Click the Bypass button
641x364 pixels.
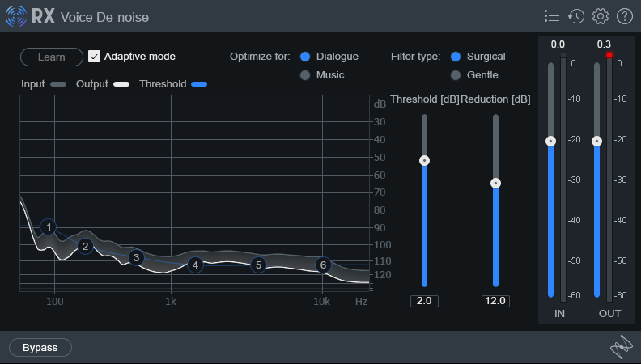40,348
